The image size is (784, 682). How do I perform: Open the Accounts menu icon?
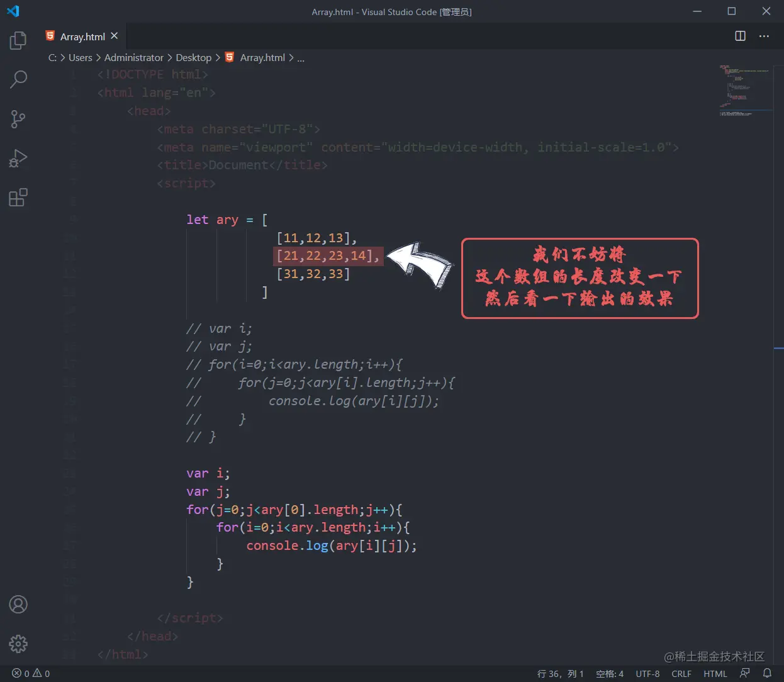pos(18,605)
